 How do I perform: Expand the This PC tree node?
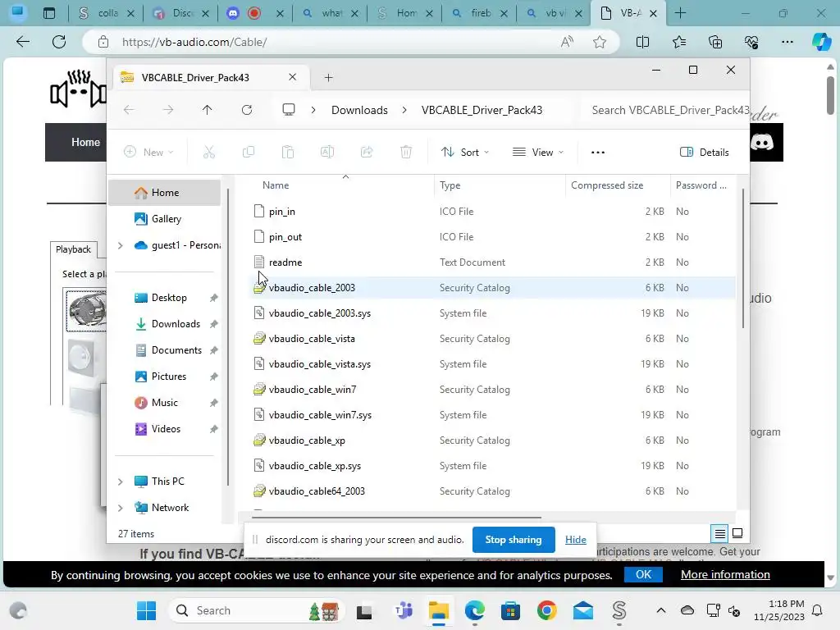coord(121,481)
